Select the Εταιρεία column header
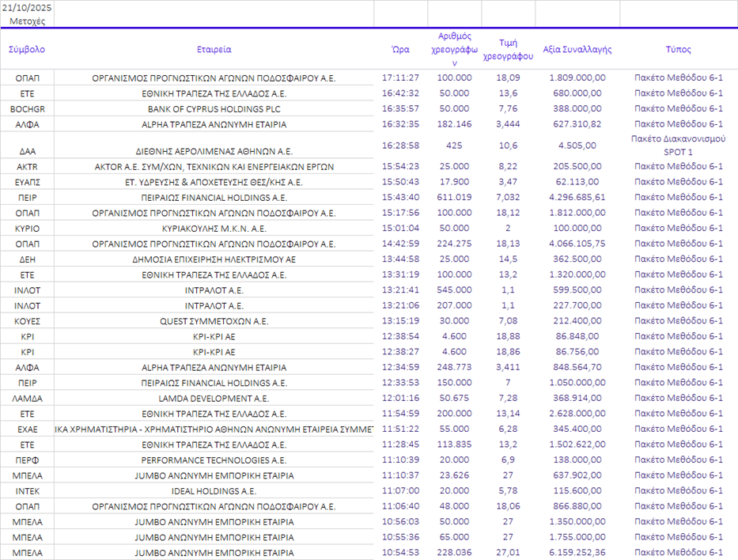Image resolution: width=738 pixels, height=560 pixels. [214, 49]
